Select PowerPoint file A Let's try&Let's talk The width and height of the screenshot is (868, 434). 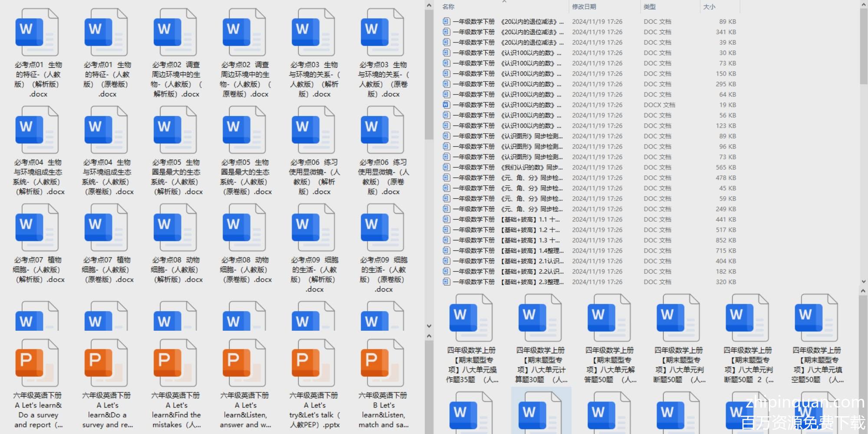click(x=313, y=363)
